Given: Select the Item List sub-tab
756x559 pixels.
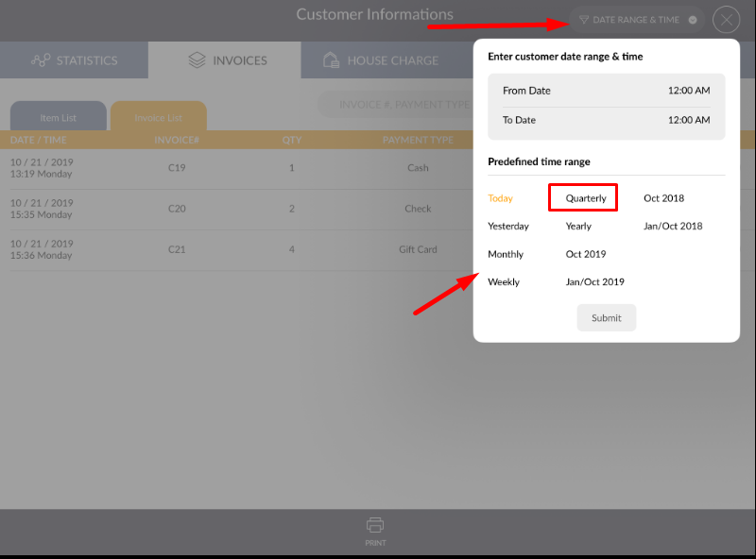Looking at the screenshot, I should coord(59,118).
